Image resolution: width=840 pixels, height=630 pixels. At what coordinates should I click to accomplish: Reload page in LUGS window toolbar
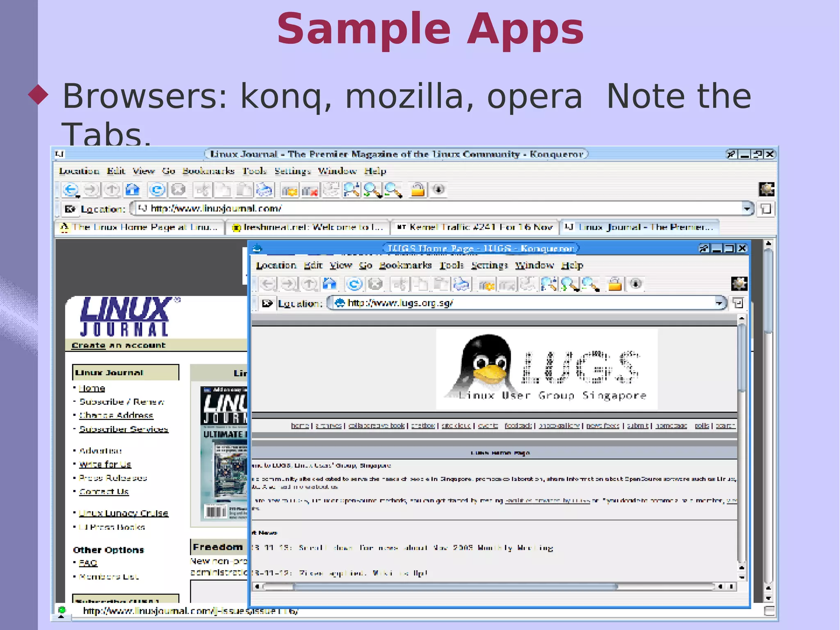(354, 284)
